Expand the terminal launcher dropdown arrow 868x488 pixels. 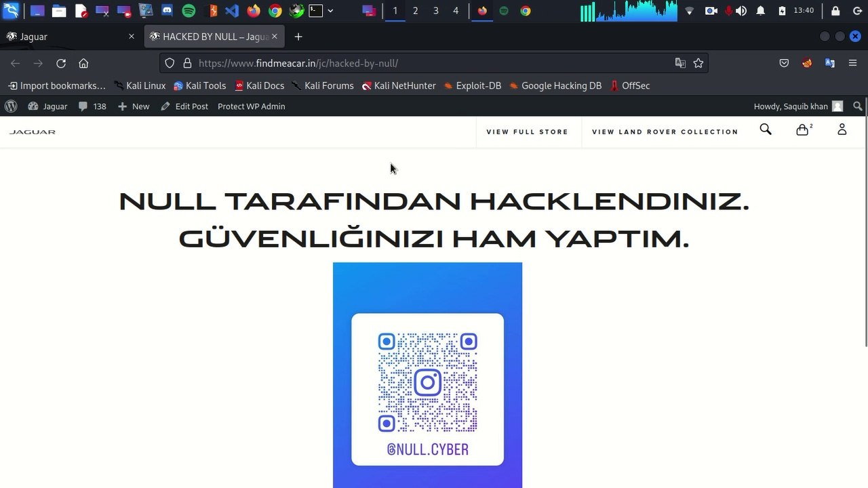[330, 11]
